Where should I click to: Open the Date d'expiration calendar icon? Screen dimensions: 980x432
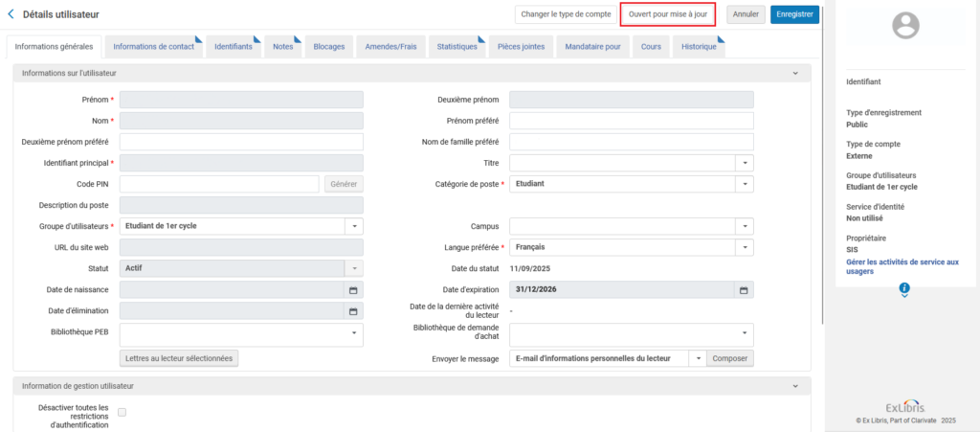(744, 289)
